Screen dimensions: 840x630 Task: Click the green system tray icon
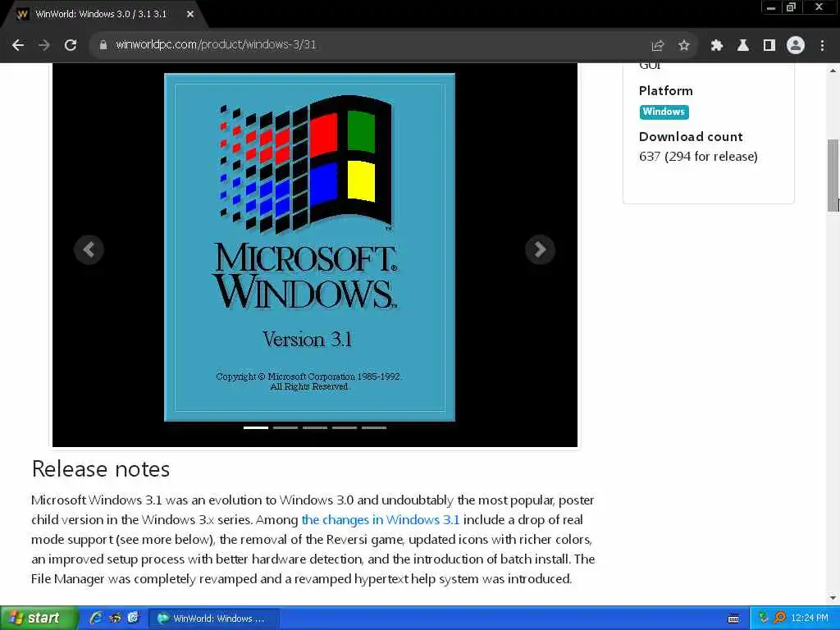pyautogui.click(x=764, y=619)
